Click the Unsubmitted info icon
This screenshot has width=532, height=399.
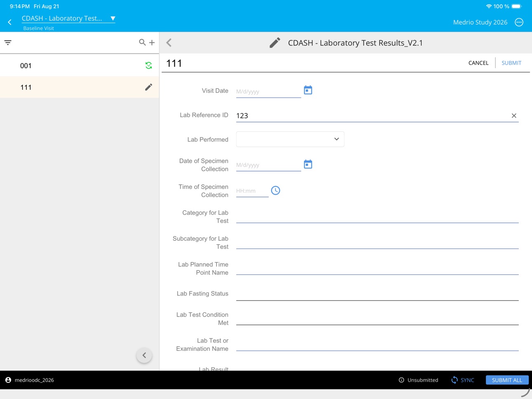(401, 380)
